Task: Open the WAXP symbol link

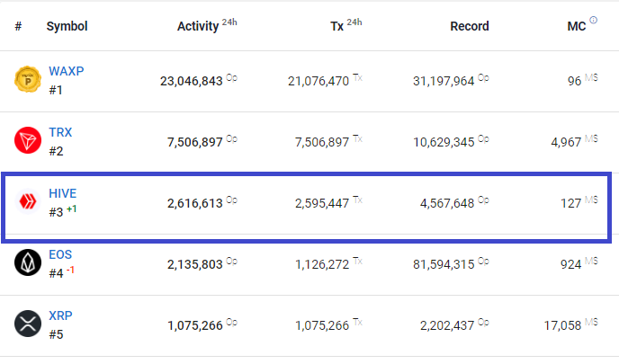Action: (x=67, y=71)
